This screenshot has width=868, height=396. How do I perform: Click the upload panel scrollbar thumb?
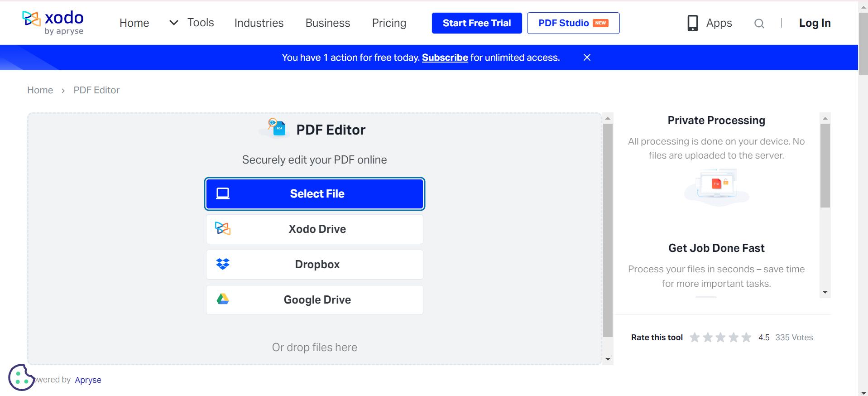coord(608,230)
